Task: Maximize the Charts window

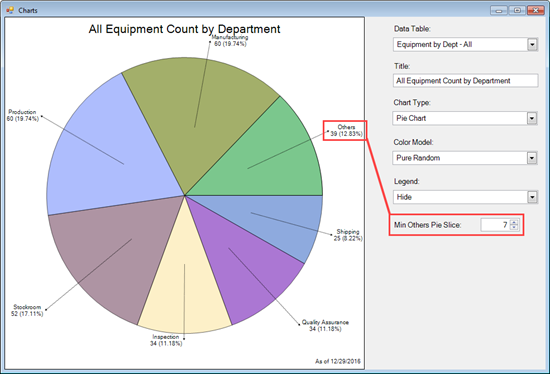Action: pos(517,10)
